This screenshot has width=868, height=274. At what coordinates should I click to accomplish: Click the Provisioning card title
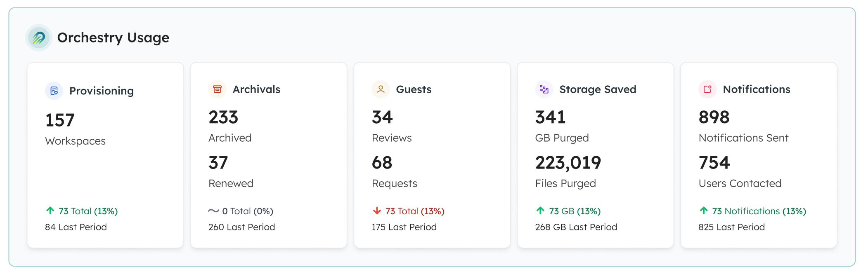coord(102,91)
